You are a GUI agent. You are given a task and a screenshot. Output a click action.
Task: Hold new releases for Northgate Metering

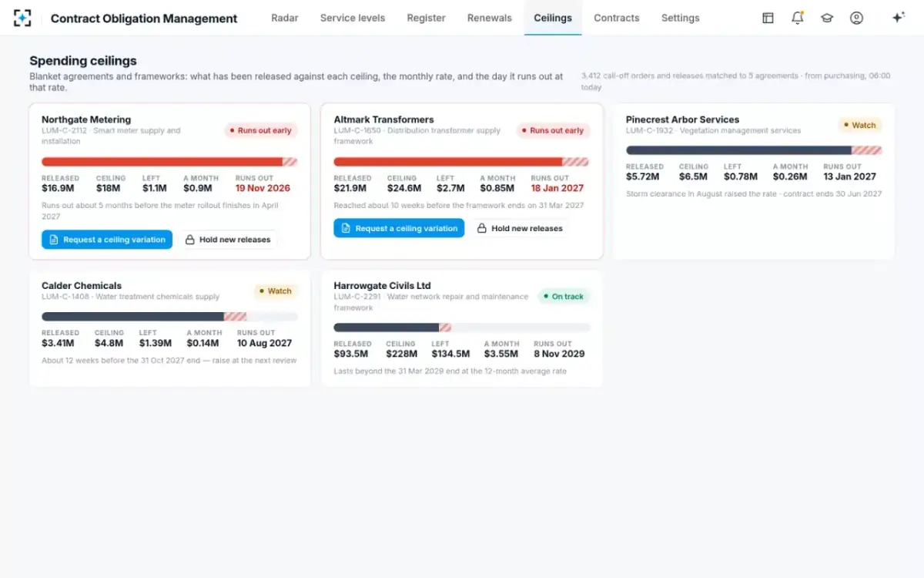[x=228, y=240]
